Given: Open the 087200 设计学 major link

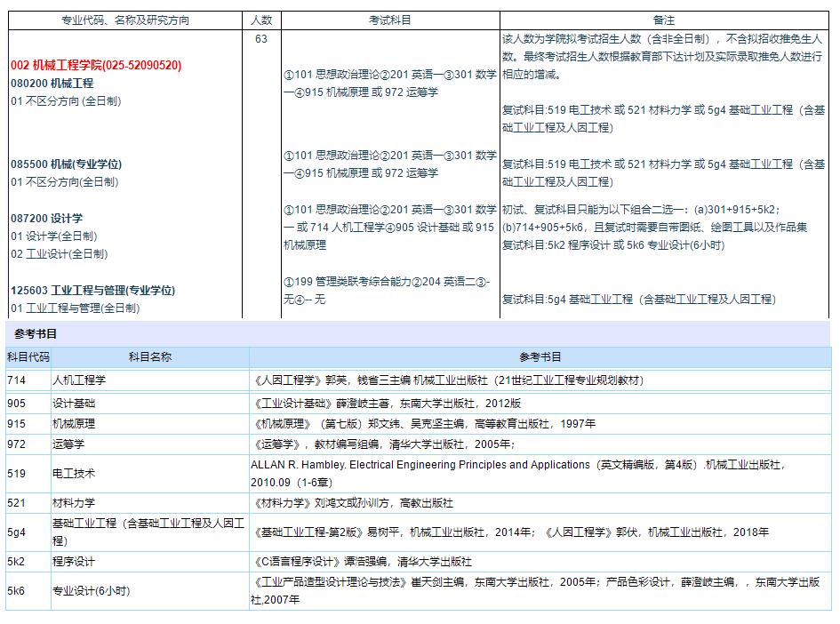Looking at the screenshot, I should [47, 219].
